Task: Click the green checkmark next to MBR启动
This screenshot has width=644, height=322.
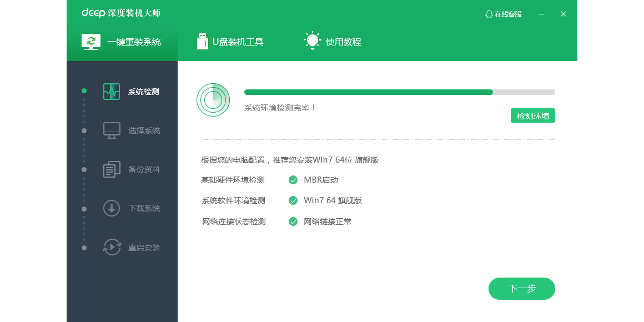Action: (x=293, y=179)
